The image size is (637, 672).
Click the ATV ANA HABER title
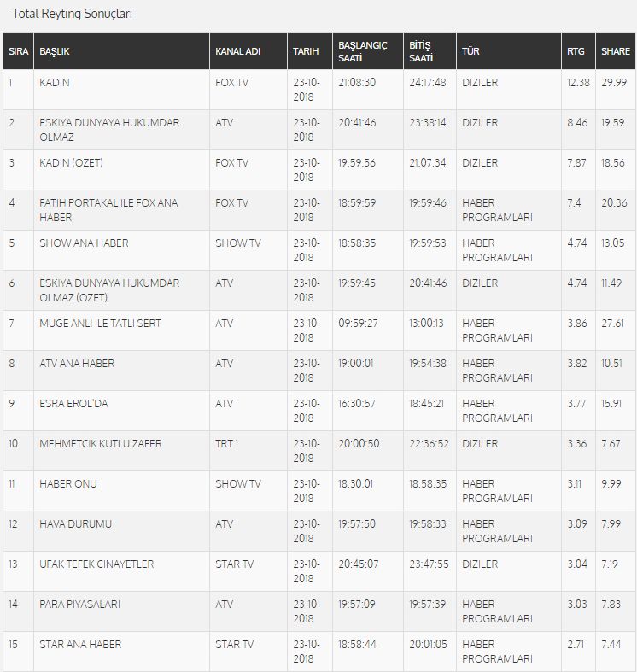[x=77, y=364]
